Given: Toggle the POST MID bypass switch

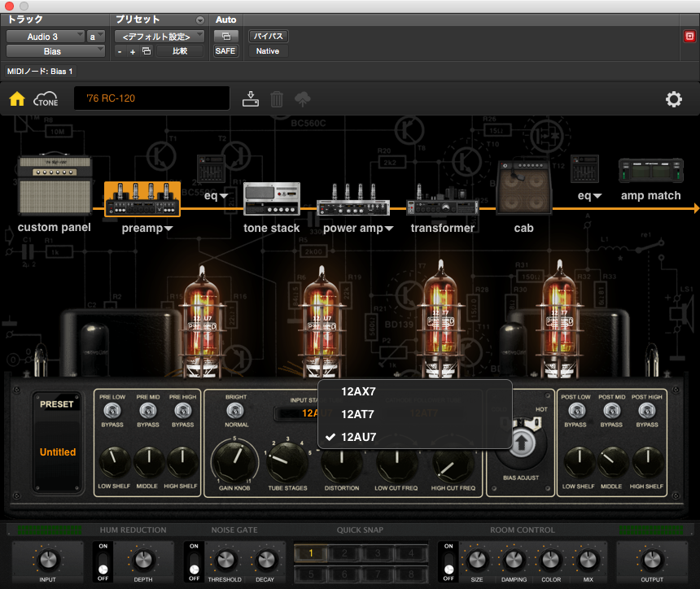Looking at the screenshot, I should 611,411.
